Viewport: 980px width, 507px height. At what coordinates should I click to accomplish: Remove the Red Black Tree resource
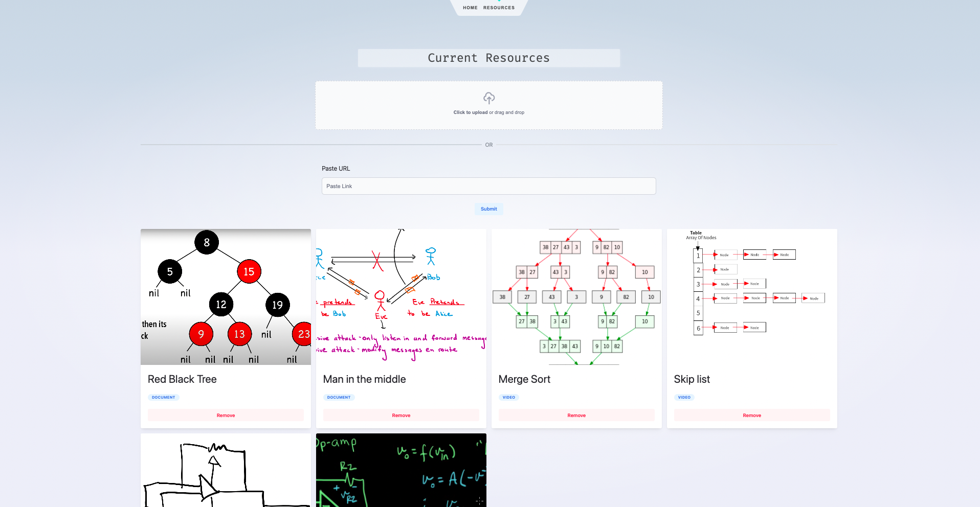[x=226, y=416]
